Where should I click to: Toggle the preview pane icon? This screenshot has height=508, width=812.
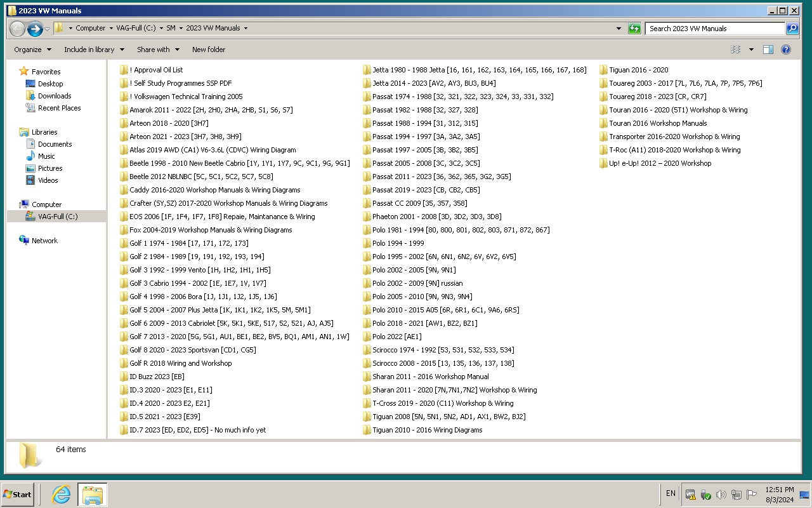tap(768, 50)
